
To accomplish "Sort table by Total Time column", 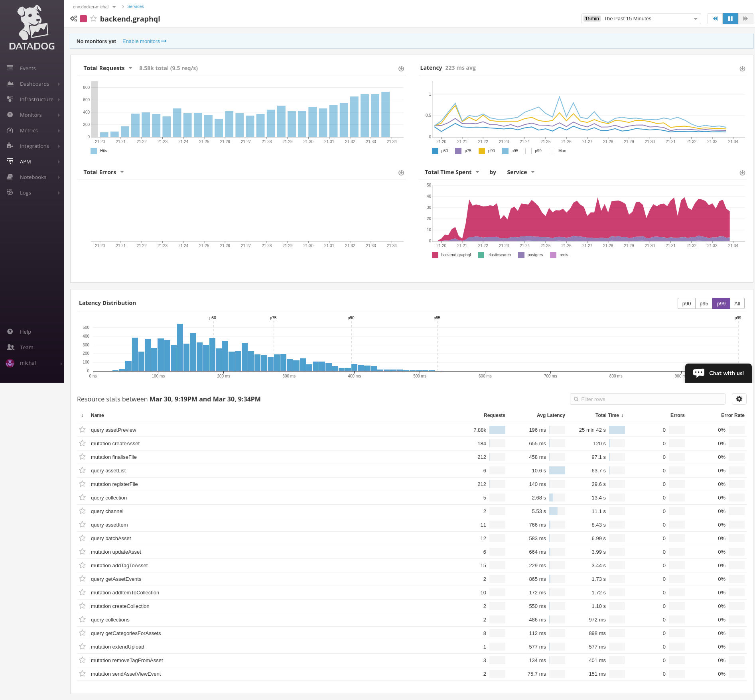I will coord(609,415).
